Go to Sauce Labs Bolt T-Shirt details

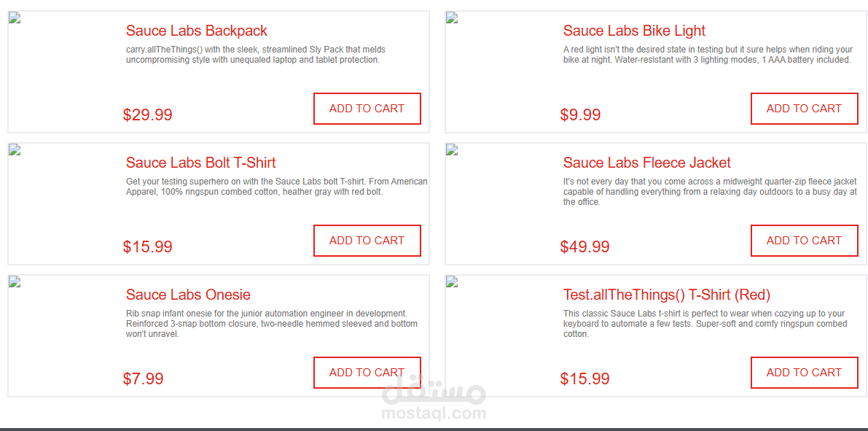click(200, 163)
